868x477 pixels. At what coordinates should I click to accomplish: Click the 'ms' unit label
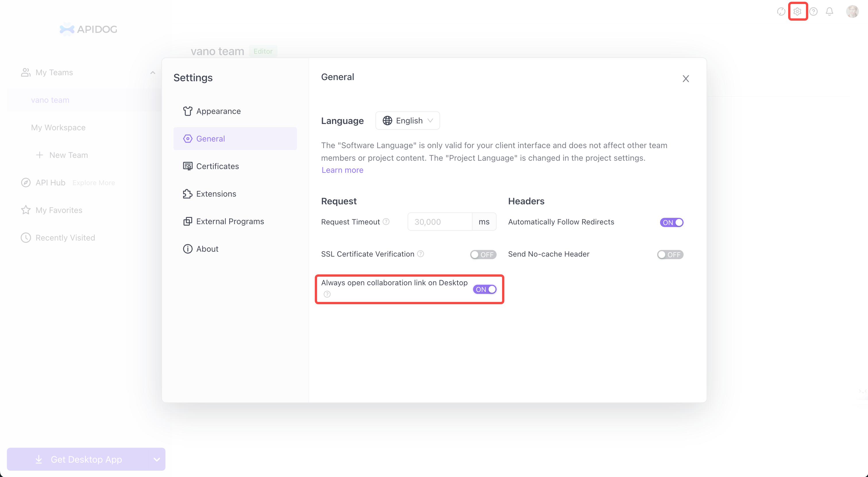(x=484, y=222)
